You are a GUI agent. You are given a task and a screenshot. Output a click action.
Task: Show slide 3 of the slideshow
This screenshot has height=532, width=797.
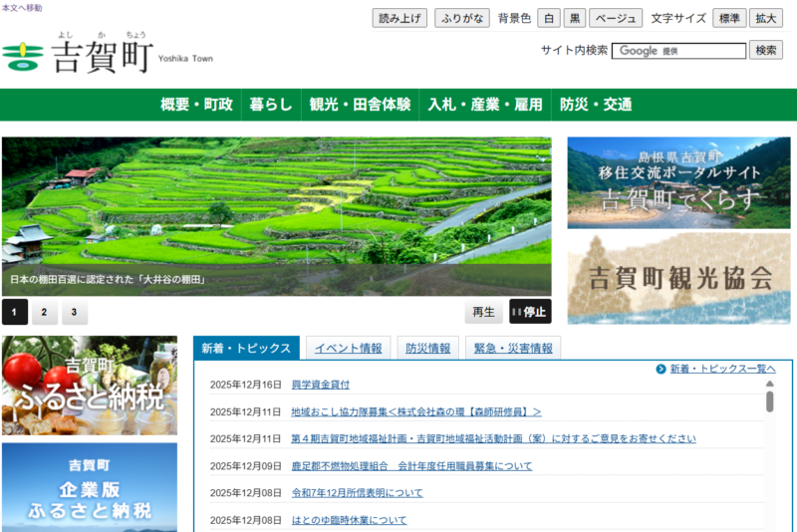click(x=74, y=312)
